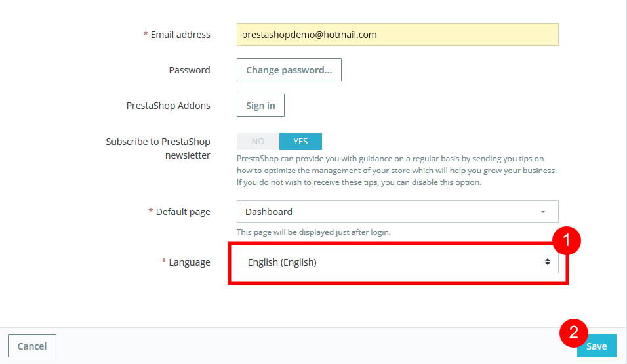Click the Default page field label
Viewport: 627px width, 364px height.
click(183, 212)
